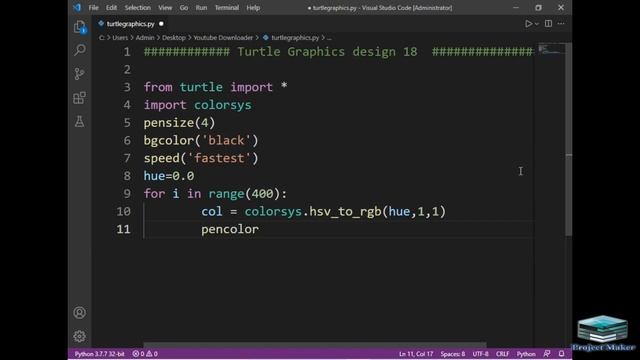640x360 pixels.
Task: Open the Manage gear icon
Action: [x=80, y=336]
